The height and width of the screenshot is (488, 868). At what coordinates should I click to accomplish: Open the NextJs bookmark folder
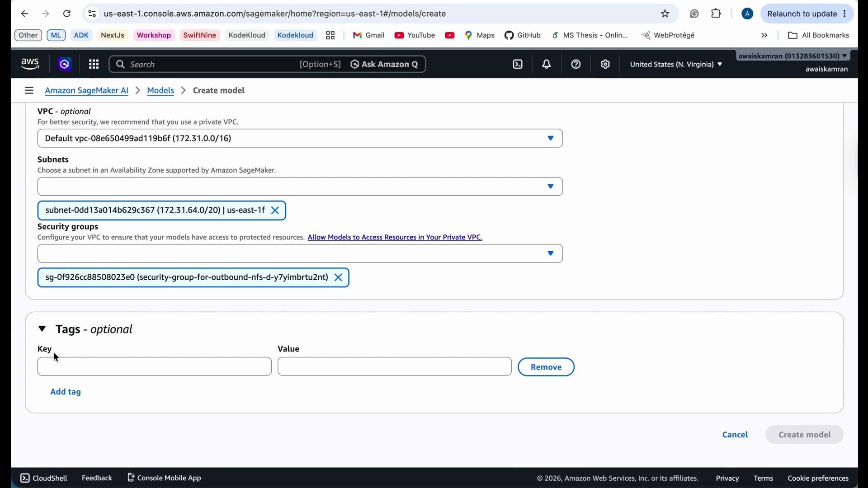(113, 35)
